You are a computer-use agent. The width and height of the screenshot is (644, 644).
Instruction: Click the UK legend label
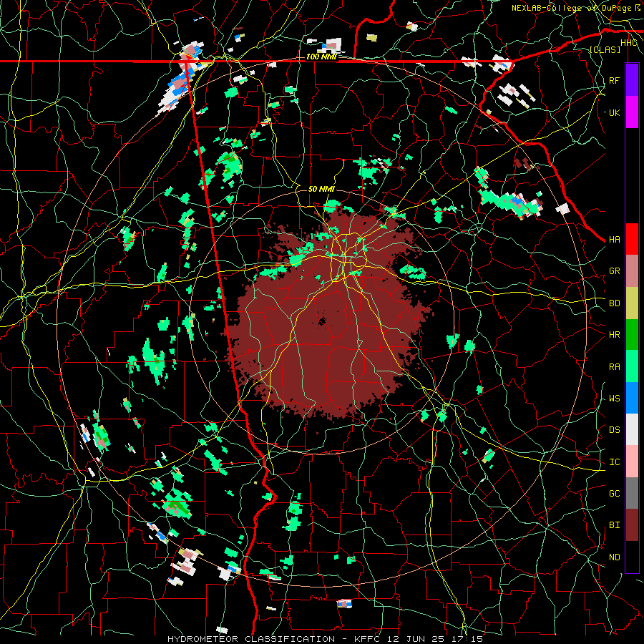[x=615, y=112]
